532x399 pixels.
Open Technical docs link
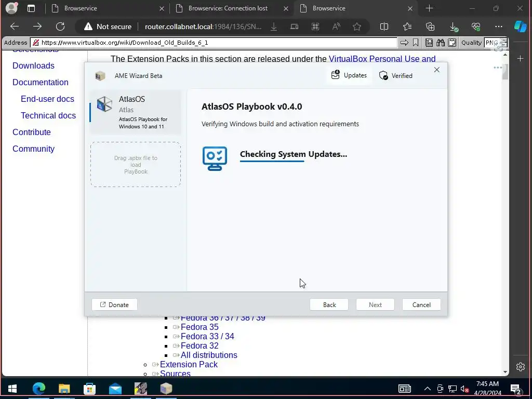[x=48, y=115]
